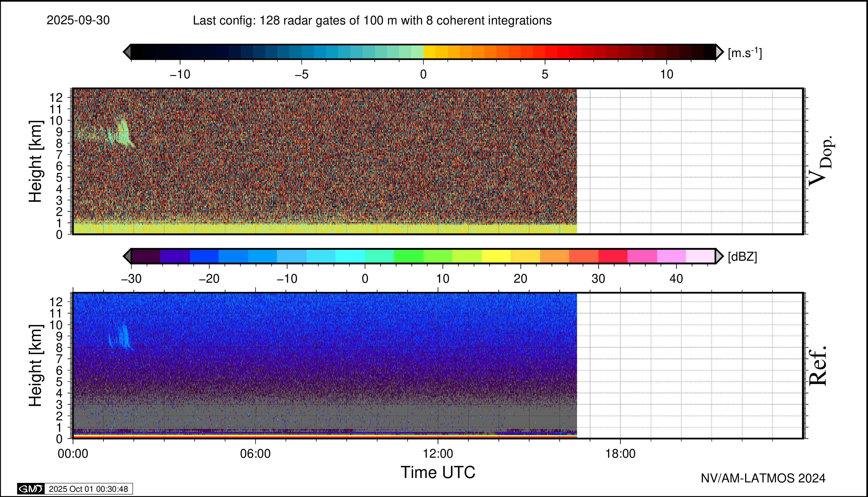The height and width of the screenshot is (497, 868).
Task: Click the [dBZ] unit label
Action: (x=742, y=257)
